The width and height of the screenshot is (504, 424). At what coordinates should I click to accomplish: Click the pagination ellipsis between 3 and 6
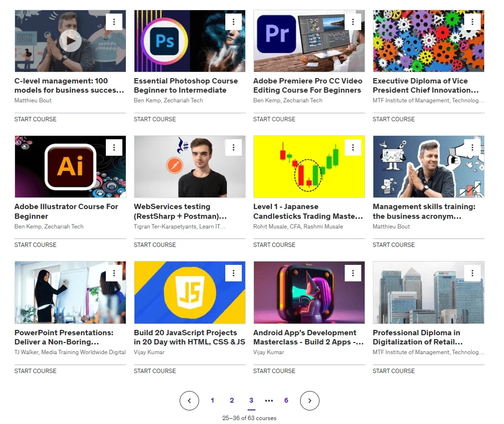pyautogui.click(x=269, y=401)
